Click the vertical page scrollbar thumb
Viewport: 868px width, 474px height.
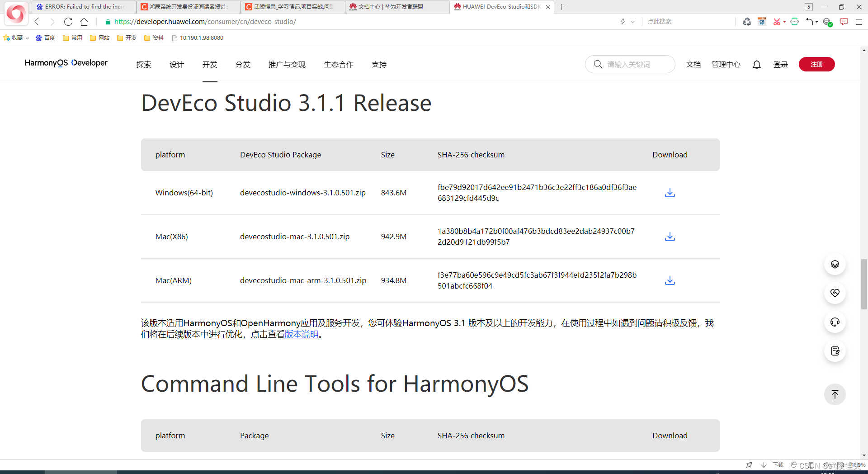pos(864,284)
